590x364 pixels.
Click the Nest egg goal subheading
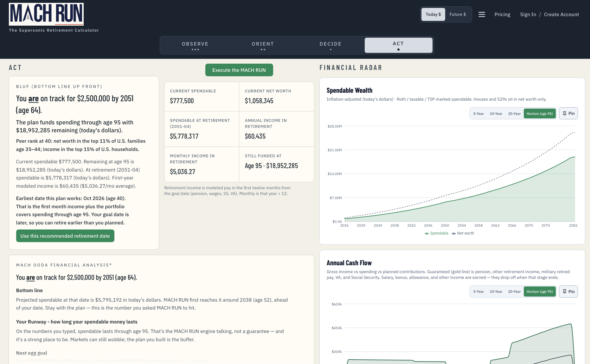32,353
